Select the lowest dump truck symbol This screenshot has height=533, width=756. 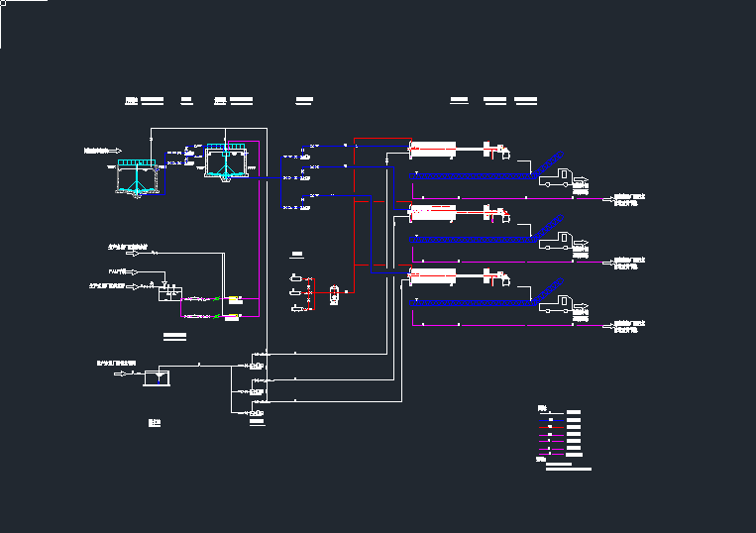tap(556, 306)
